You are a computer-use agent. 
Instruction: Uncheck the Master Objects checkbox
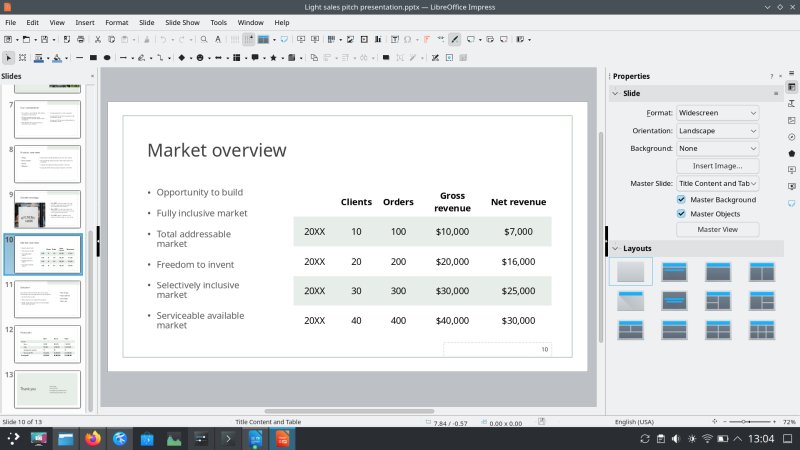click(x=682, y=214)
